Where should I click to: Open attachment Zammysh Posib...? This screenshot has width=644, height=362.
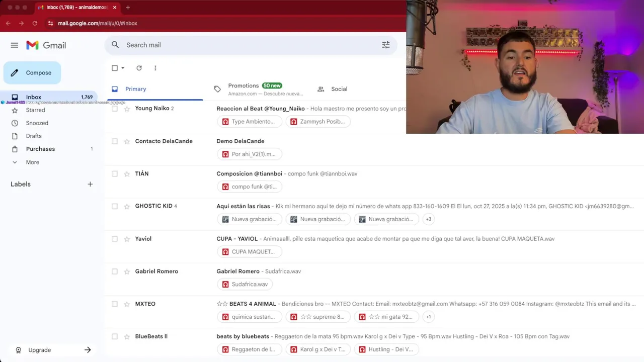click(318, 122)
